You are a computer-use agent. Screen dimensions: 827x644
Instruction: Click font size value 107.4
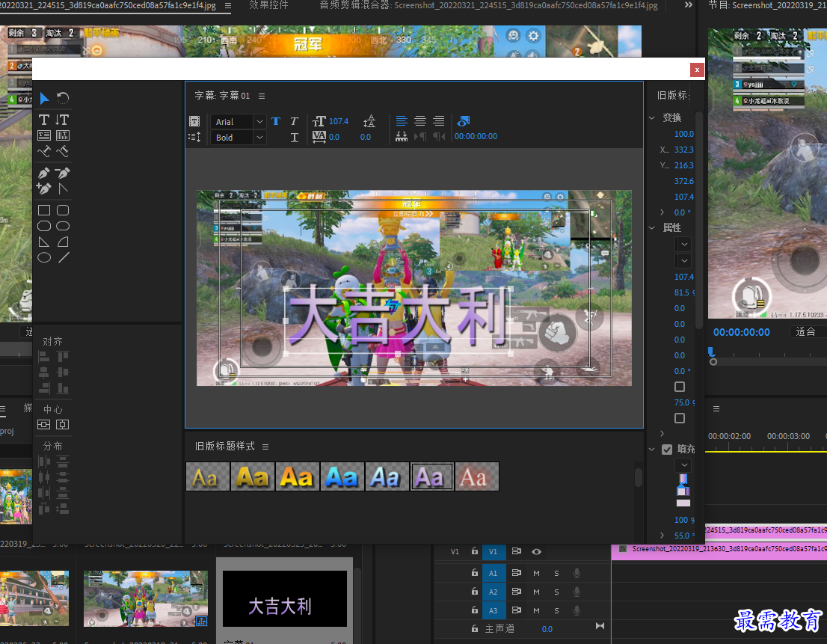click(x=339, y=121)
